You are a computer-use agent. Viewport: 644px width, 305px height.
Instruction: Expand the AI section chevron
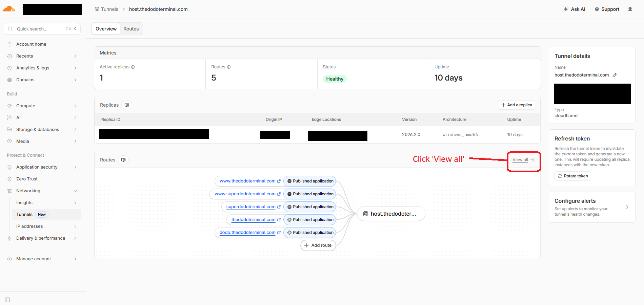click(75, 117)
